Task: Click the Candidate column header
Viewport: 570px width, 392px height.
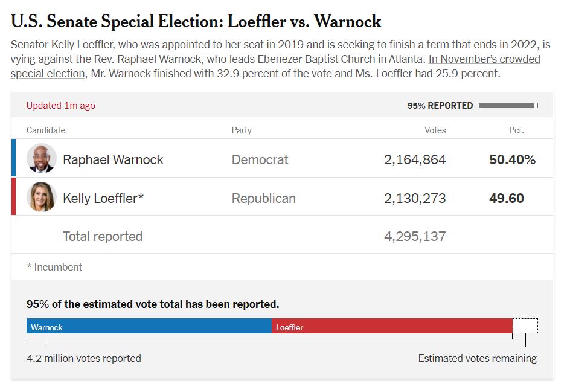Action: tap(46, 130)
